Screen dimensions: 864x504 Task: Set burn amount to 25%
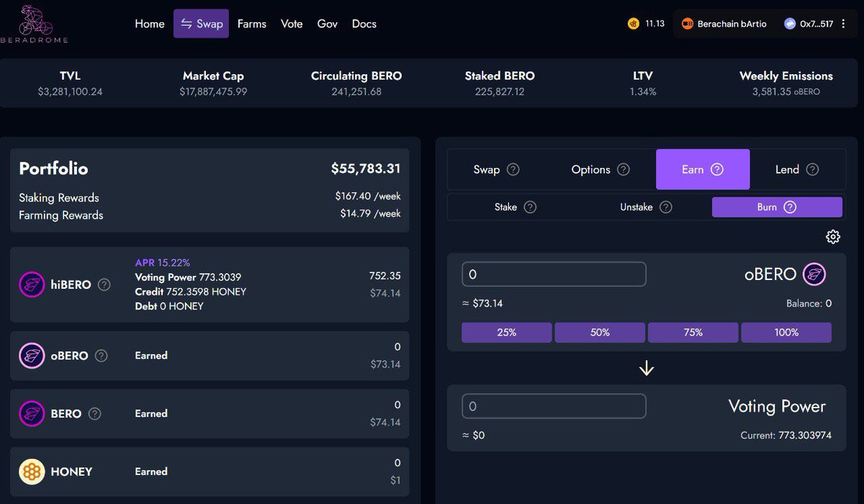[507, 333]
